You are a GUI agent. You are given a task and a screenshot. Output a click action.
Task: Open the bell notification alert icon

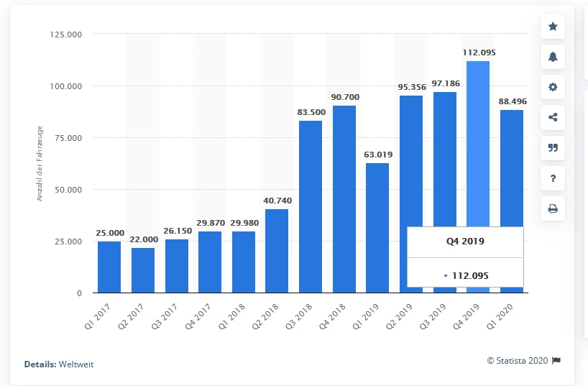click(552, 57)
